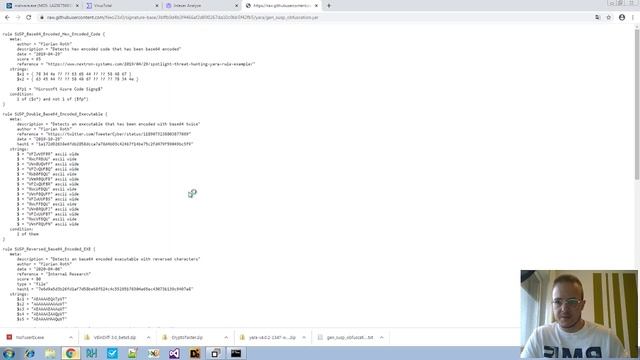Launch Internet Explorer from the taskbar
Image resolution: width=640 pixels, height=360 pixels.
29,353
